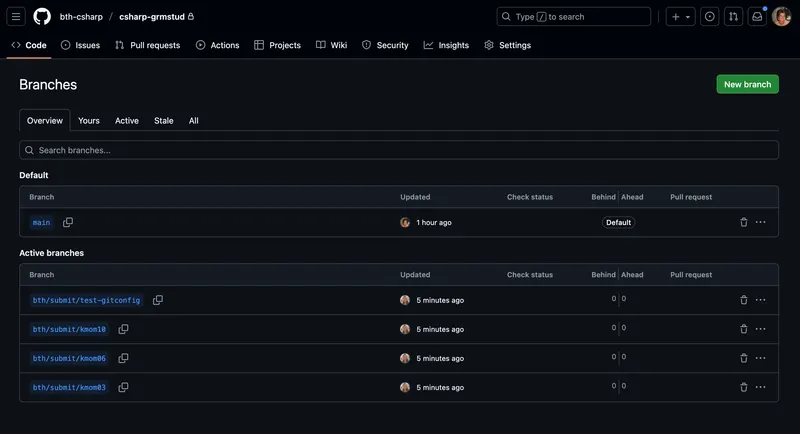Copy bth/submit/kmom06 branch name
The height and width of the screenshot is (434, 800).
[123, 358]
